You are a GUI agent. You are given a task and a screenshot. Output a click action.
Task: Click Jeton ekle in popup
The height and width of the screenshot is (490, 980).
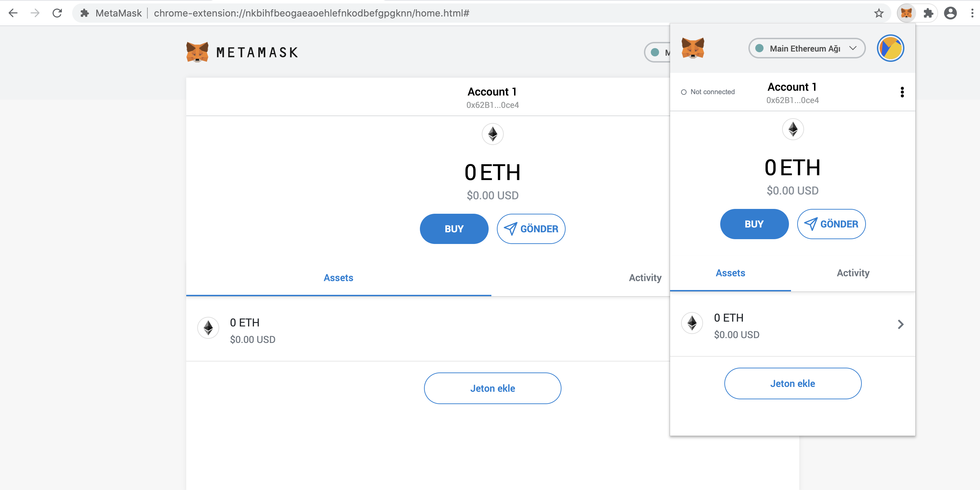(x=792, y=383)
